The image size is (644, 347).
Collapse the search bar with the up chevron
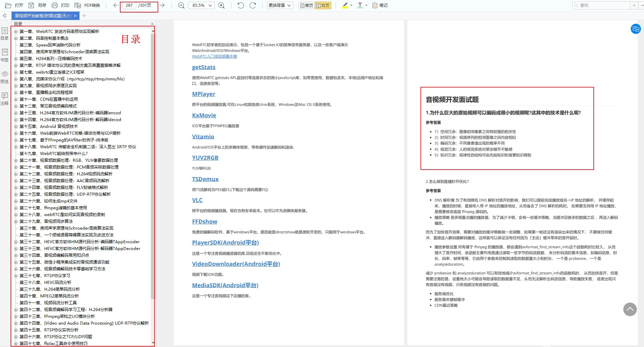[634, 5]
